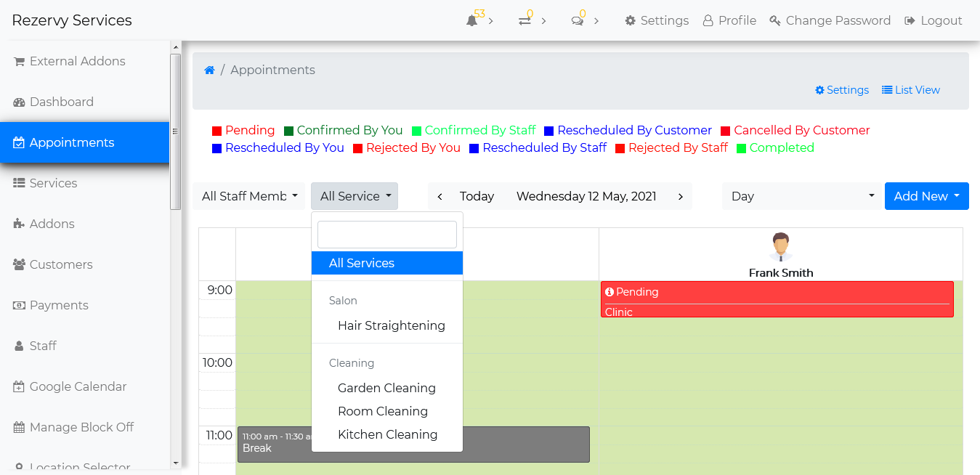Go to next day arrow
This screenshot has width=980, height=475.
[x=680, y=196]
